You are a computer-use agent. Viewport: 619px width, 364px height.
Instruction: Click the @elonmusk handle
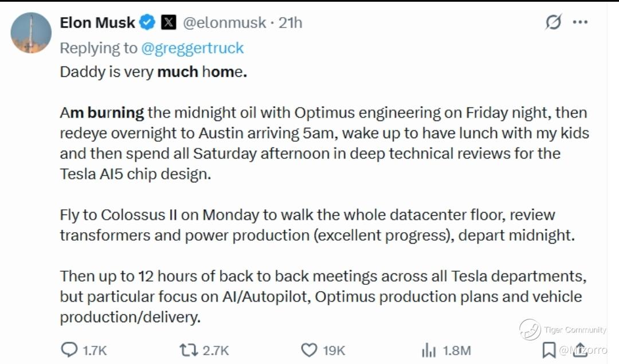[224, 23]
